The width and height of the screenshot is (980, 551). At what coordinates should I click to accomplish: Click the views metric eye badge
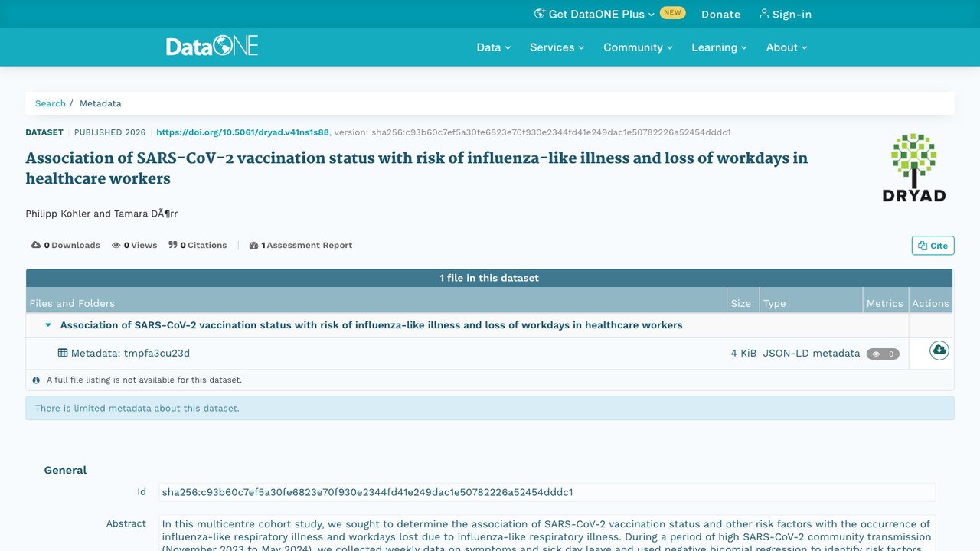pyautogui.click(x=883, y=354)
